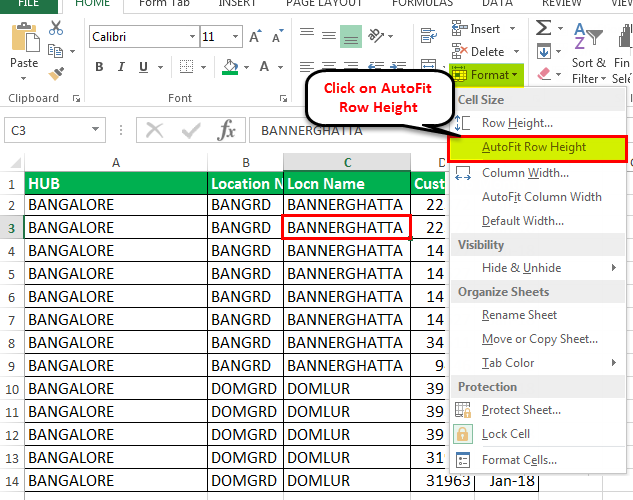Open Clipboard group dialog launcher
Screen dimensions: 633x500
pyautogui.click(x=76, y=98)
